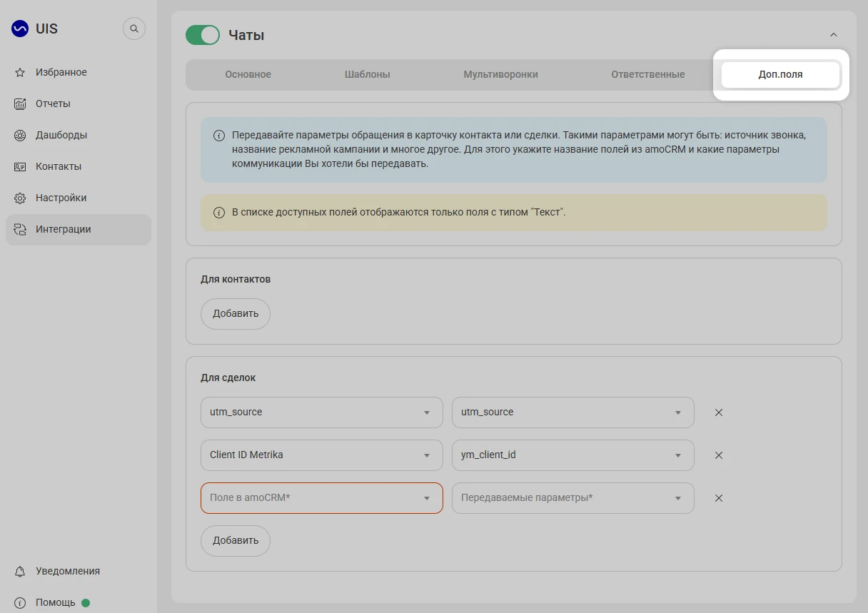Click Добавить under Для контактов
868x613 pixels.
point(236,314)
